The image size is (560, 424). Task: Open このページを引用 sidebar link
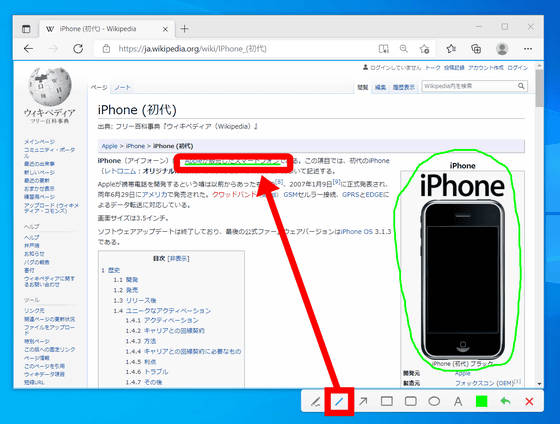coord(44,366)
